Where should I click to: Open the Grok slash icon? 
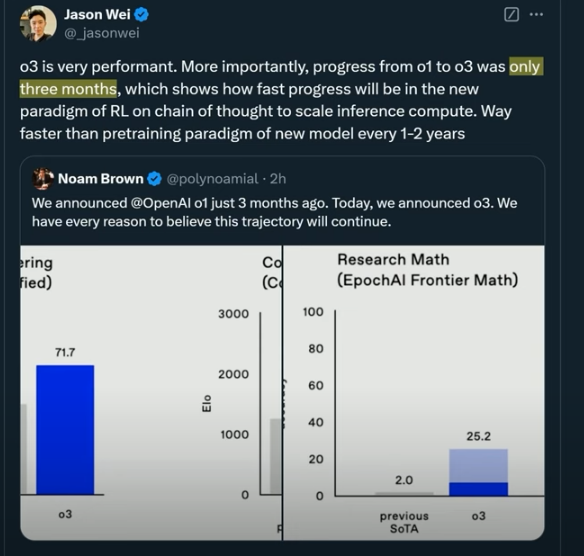point(511,15)
